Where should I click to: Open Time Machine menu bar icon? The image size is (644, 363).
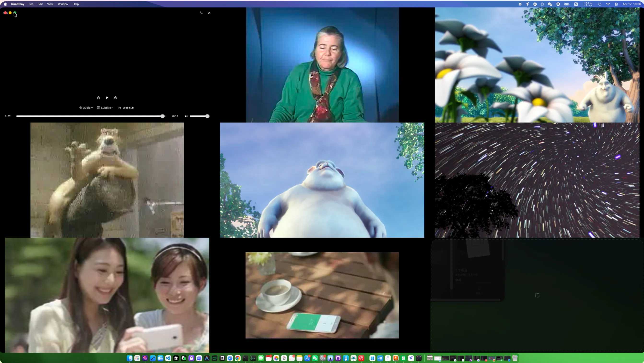coord(599,4)
